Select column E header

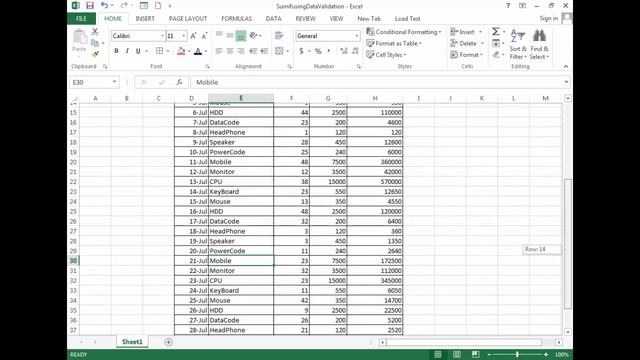(x=241, y=98)
